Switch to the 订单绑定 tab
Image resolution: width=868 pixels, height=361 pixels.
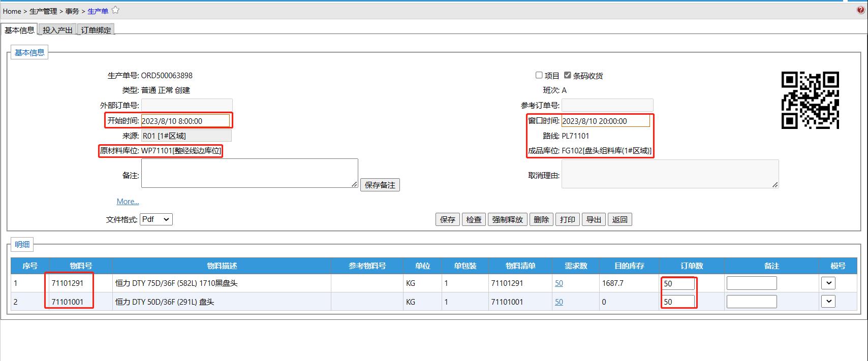click(96, 30)
